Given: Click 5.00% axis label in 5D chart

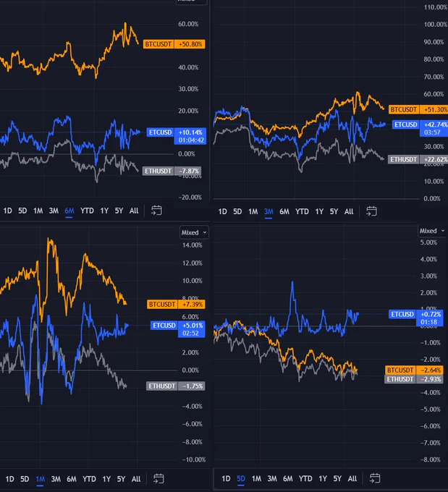Looking at the screenshot, I should point(429,242).
